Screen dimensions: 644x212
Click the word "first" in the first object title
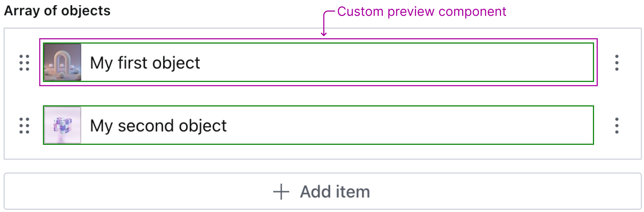(x=132, y=62)
